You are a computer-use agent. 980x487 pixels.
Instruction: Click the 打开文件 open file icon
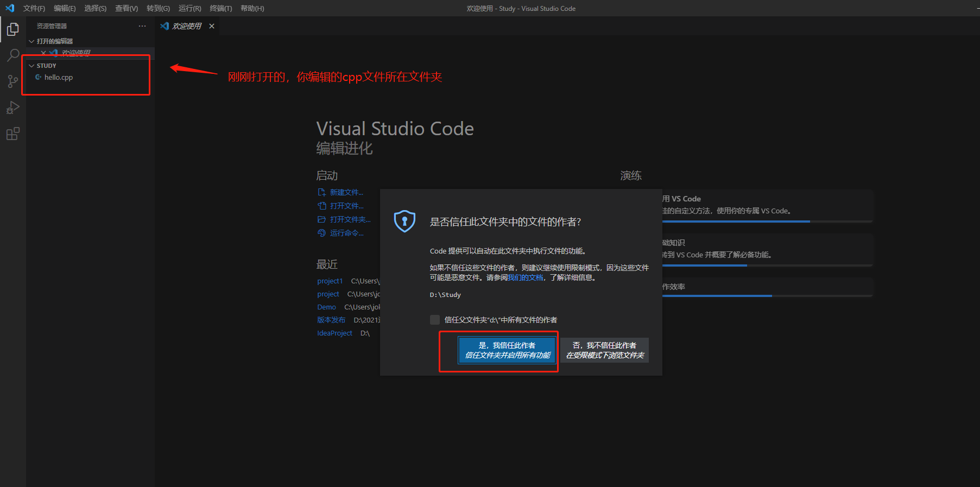(x=321, y=206)
